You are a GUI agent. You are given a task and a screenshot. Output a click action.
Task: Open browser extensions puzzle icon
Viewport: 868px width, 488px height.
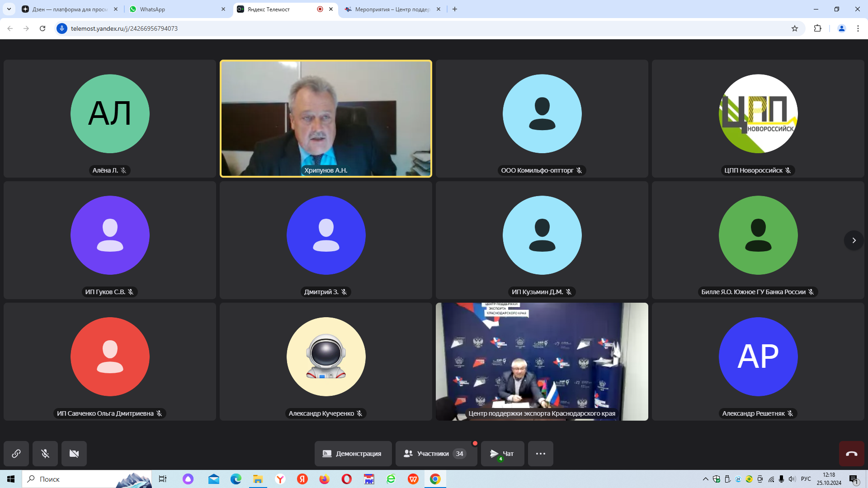click(817, 28)
